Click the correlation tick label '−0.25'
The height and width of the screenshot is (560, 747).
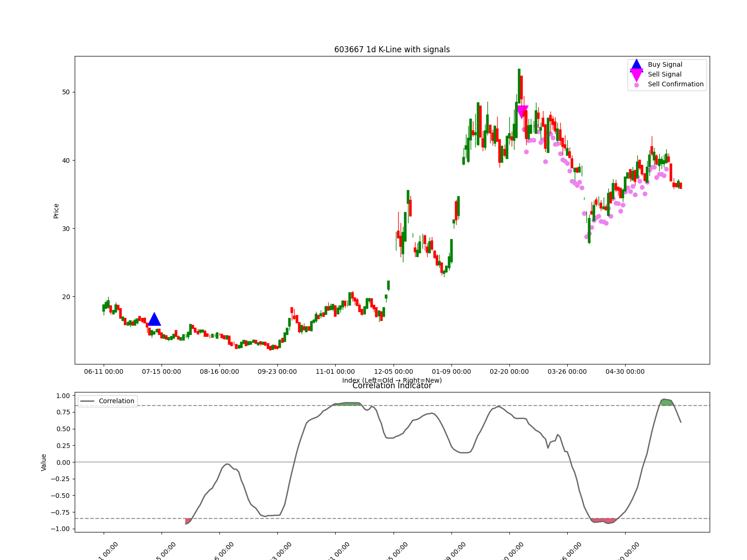pos(60,479)
